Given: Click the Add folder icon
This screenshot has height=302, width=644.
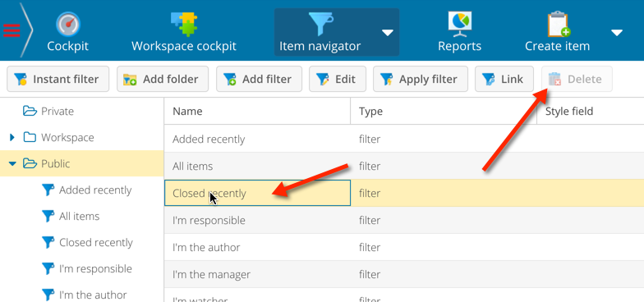Looking at the screenshot, I should tap(130, 79).
